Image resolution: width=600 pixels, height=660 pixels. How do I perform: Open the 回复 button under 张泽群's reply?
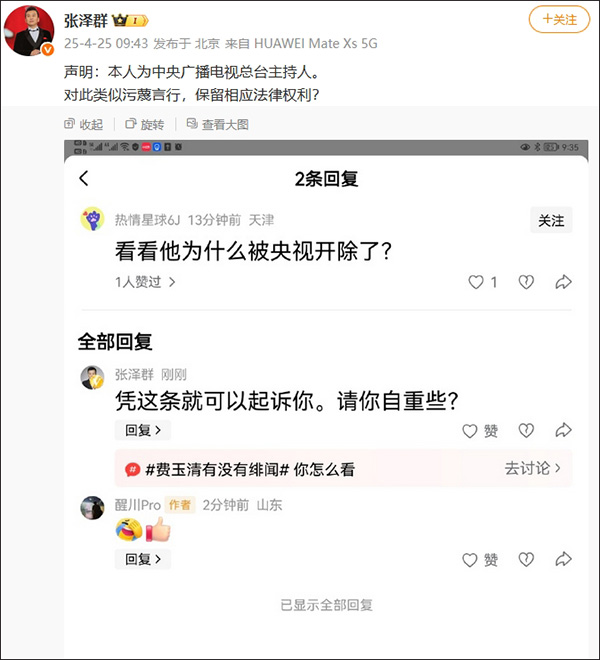tap(142, 431)
